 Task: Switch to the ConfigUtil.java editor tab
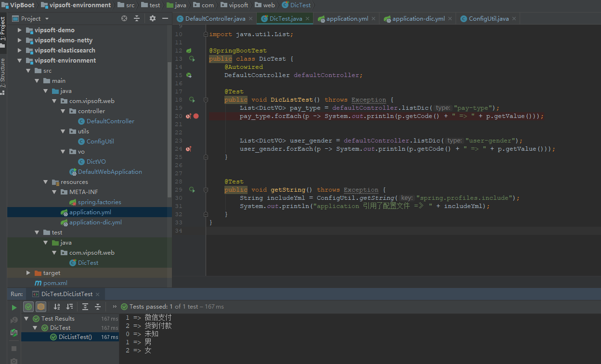488,19
